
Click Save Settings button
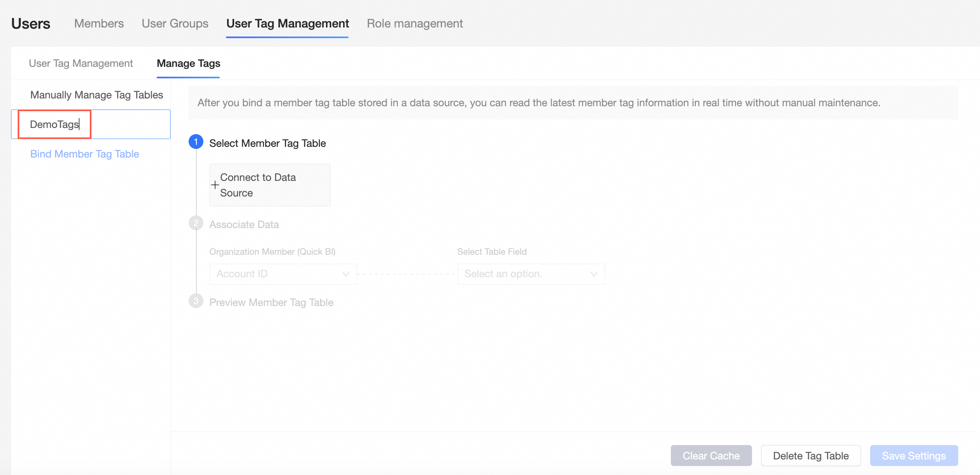(914, 456)
